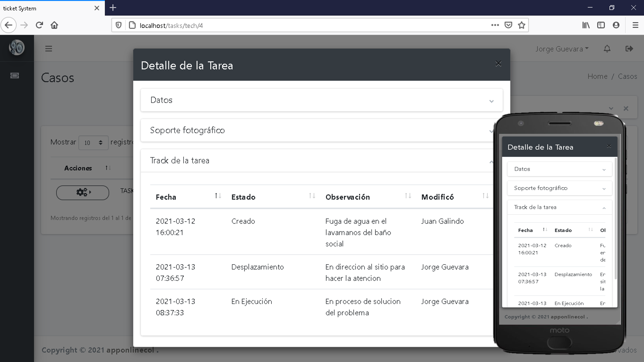Open the Firefox library icon
Viewport: 644px width, 362px height.
pyautogui.click(x=586, y=25)
